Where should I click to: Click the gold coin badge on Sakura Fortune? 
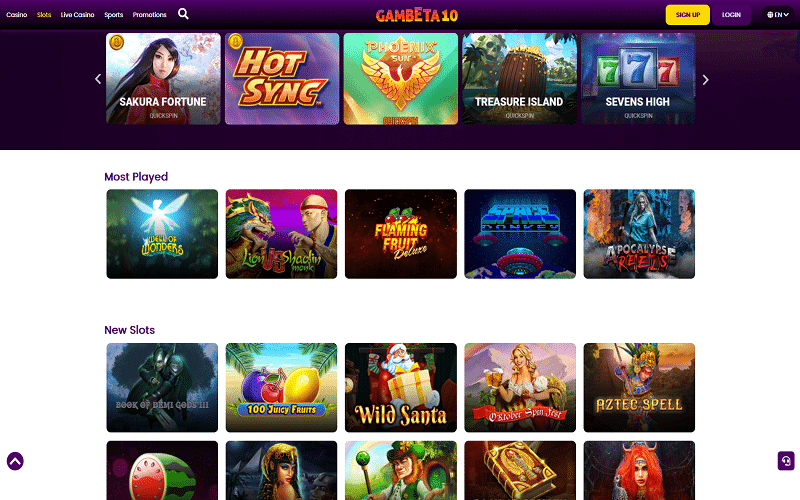click(116, 42)
